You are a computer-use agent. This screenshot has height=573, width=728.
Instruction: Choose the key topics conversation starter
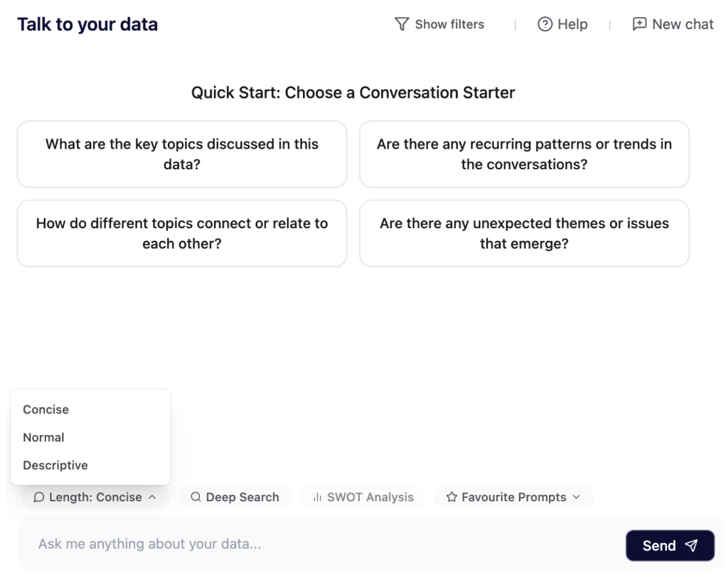pyautogui.click(x=182, y=154)
